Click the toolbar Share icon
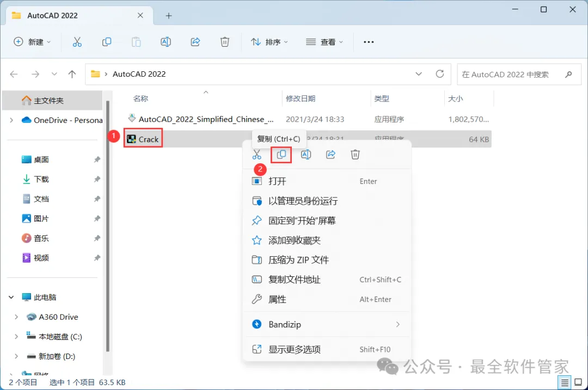Image resolution: width=588 pixels, height=390 pixels. click(195, 42)
